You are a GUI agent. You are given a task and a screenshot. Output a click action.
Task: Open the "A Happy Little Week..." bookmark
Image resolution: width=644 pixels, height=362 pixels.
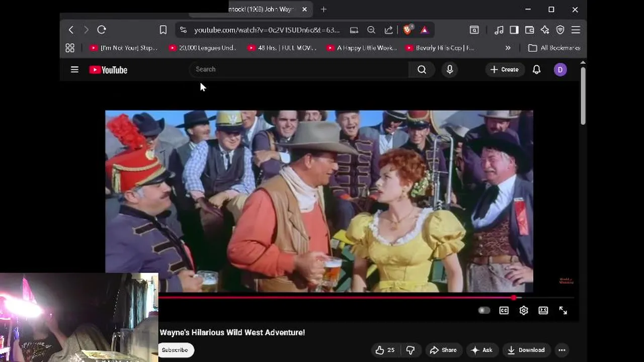coord(361,48)
